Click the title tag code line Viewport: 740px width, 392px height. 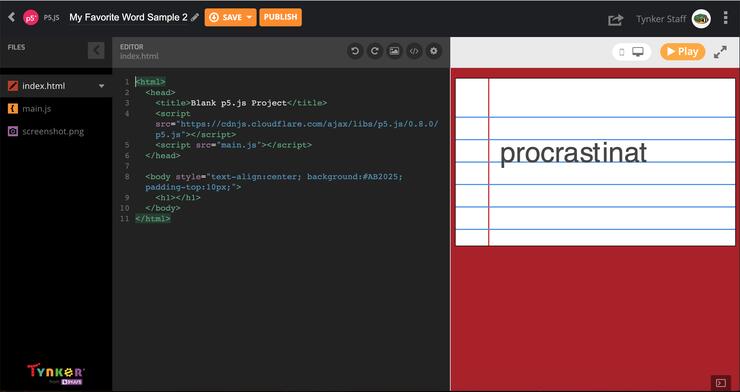coord(241,103)
